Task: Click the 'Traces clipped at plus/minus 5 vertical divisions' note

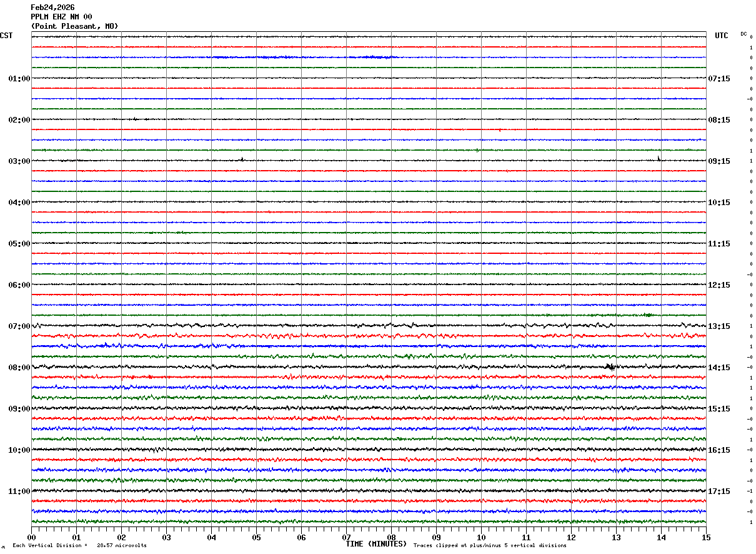Action: tap(490, 546)
